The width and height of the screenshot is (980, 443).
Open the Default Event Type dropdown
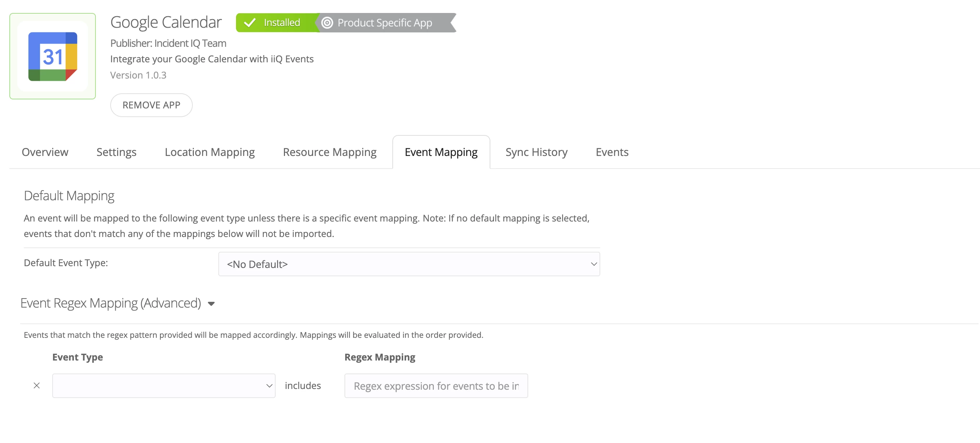pos(409,264)
